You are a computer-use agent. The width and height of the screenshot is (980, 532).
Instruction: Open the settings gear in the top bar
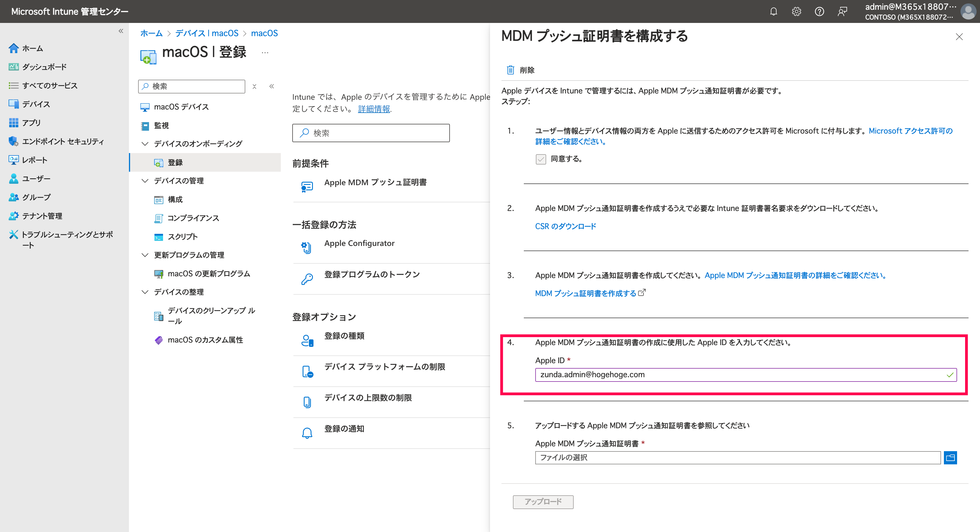(796, 11)
